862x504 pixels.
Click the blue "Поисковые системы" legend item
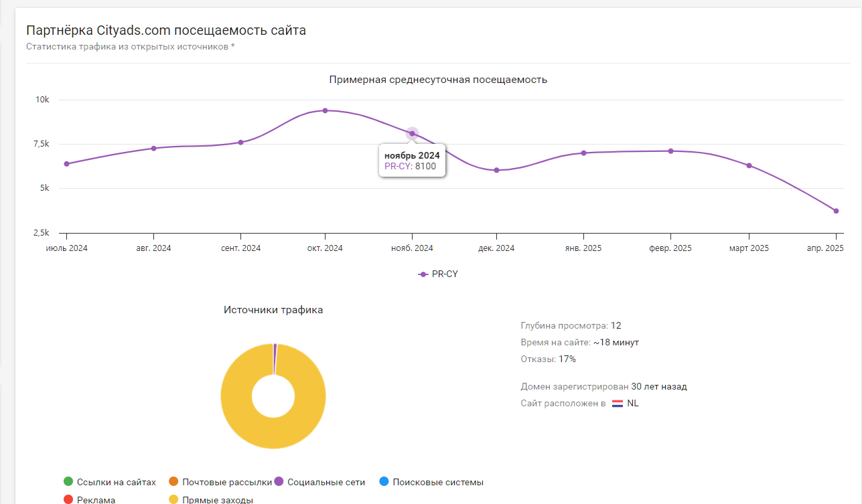click(431, 482)
